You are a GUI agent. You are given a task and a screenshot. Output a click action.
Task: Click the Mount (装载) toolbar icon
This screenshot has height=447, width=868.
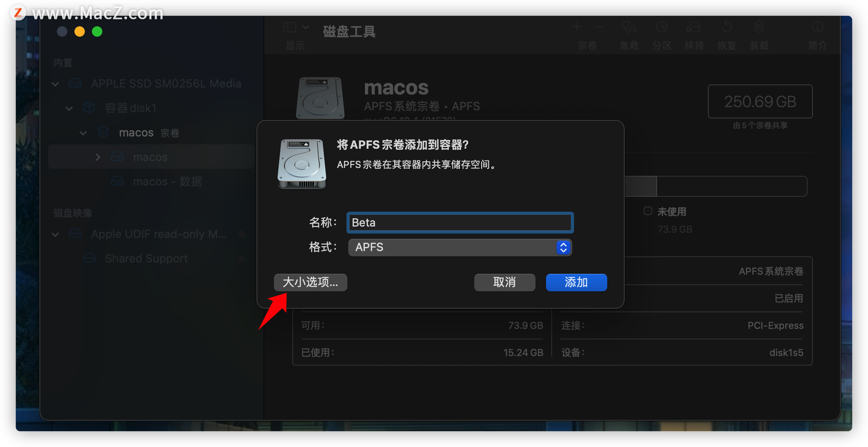(x=759, y=28)
